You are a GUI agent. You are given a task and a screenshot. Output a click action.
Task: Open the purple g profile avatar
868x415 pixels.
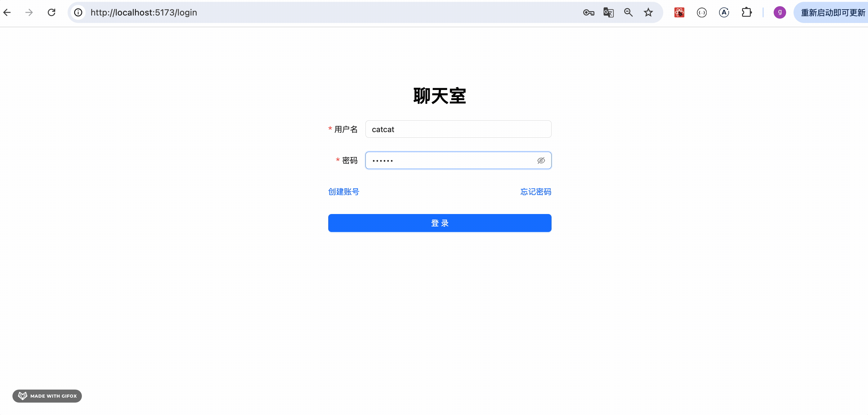click(x=779, y=12)
